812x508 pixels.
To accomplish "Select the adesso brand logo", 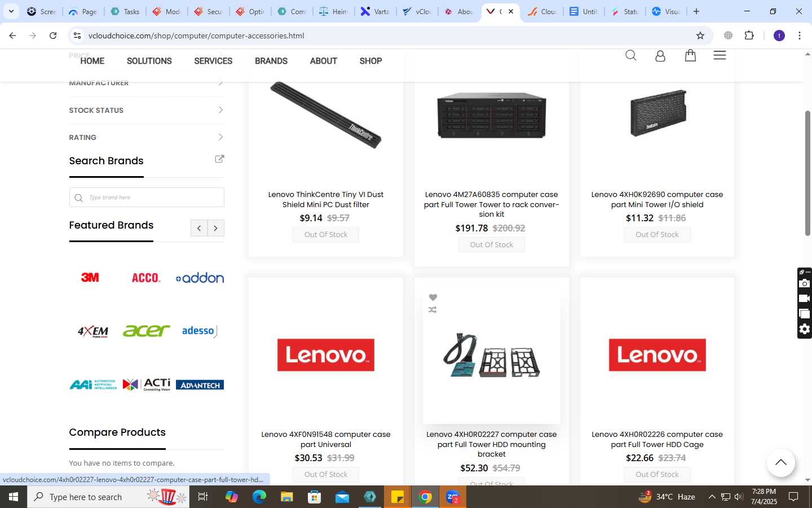I will tap(200, 331).
